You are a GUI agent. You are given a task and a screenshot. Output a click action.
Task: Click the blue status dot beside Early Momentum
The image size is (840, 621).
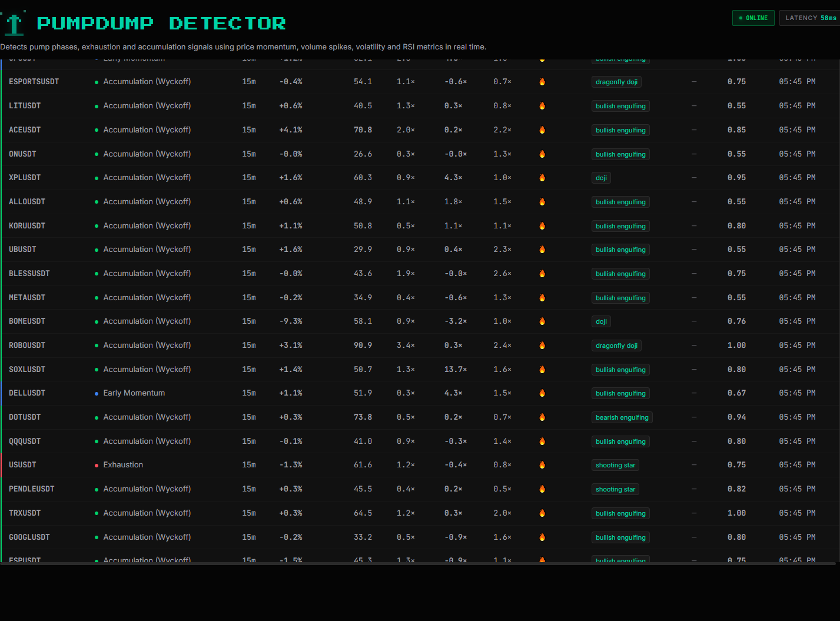point(97,394)
